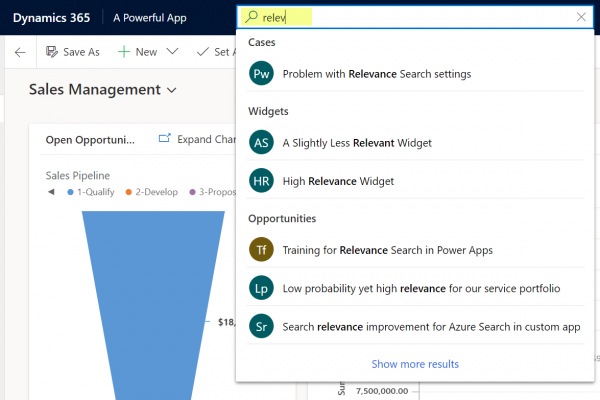Go back with the left arrow
600x400 pixels.
20,52
